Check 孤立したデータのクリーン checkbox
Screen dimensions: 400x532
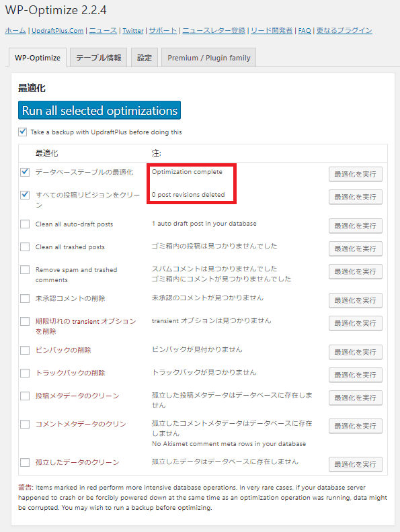pyautogui.click(x=25, y=462)
